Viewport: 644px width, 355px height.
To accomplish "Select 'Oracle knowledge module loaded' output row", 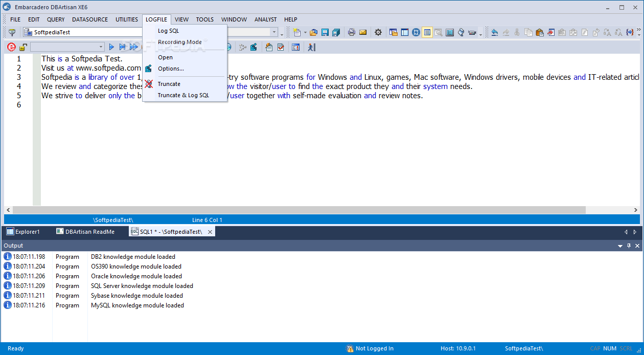I will (x=136, y=276).
